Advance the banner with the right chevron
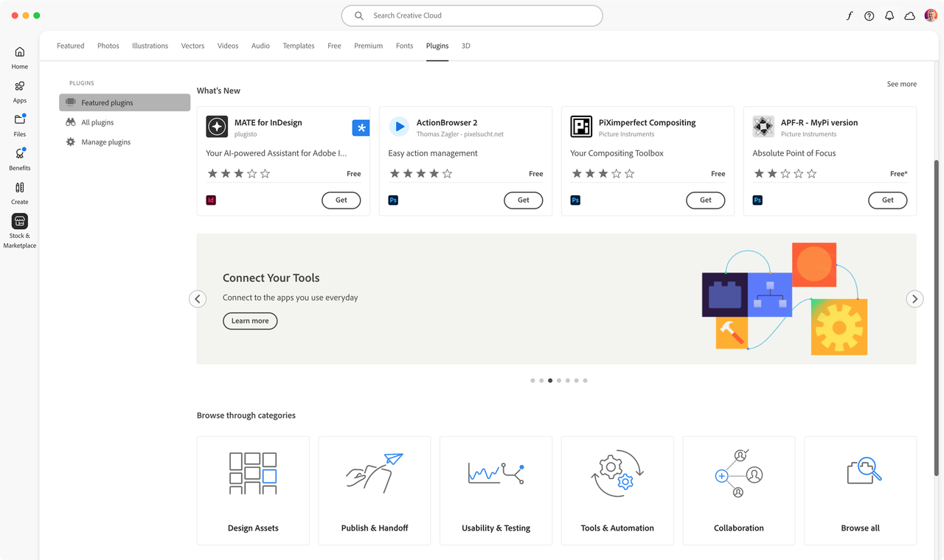 (x=914, y=298)
